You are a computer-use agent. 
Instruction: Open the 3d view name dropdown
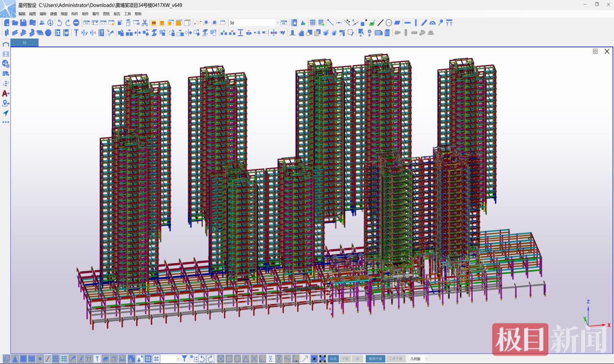[277, 23]
